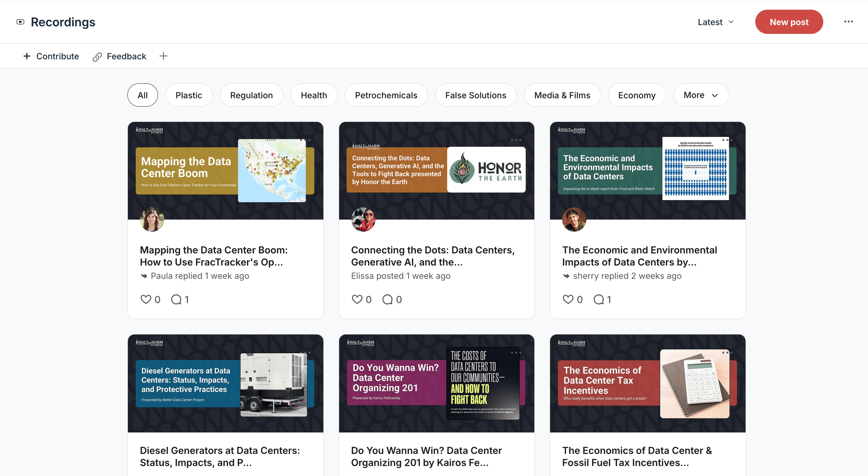Open the Economics of Data Center Tax Incentives title

point(637,456)
